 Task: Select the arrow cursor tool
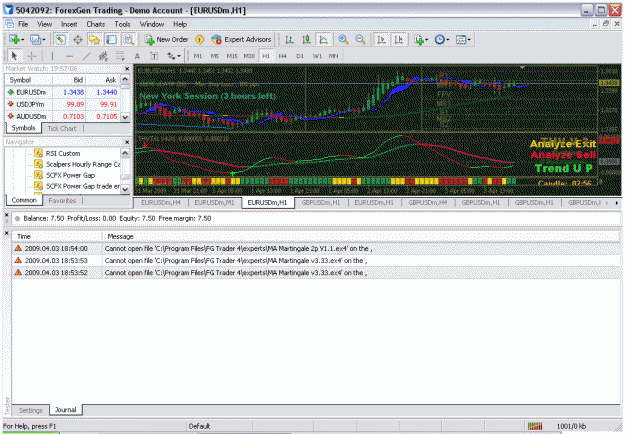pos(14,56)
